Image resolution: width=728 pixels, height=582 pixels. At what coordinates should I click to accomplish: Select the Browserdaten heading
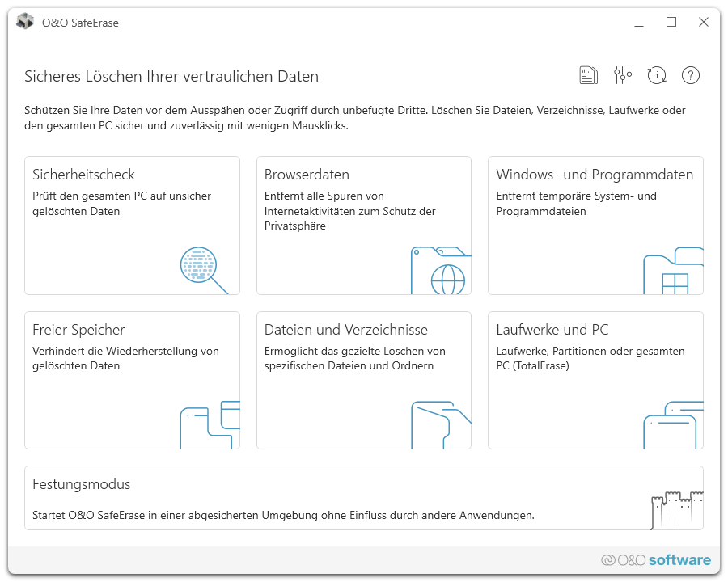coord(307,175)
